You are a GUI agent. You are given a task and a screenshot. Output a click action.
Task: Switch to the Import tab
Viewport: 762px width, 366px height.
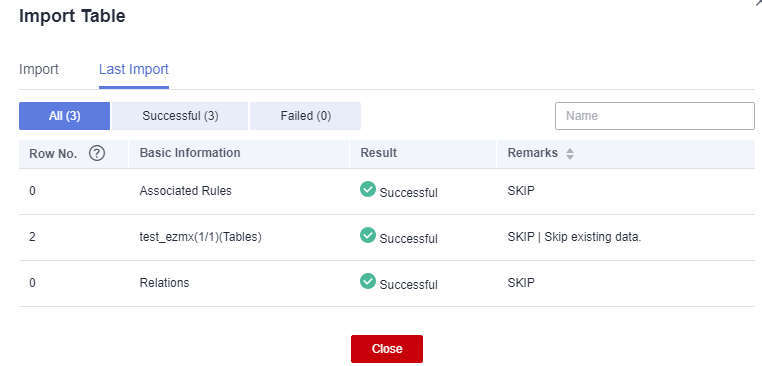pyautogui.click(x=39, y=69)
